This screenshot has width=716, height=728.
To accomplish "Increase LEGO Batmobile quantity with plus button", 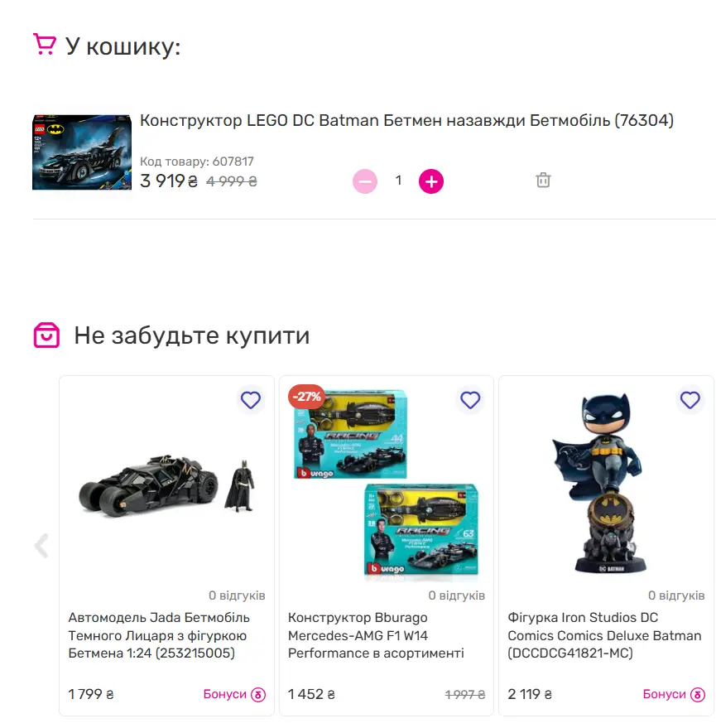I will click(x=431, y=181).
